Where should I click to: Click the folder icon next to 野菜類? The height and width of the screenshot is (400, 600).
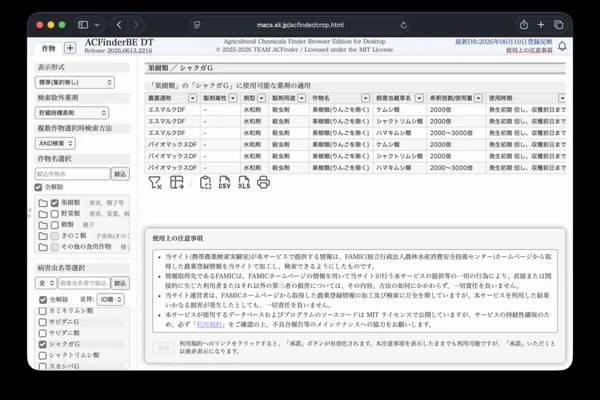pos(43,214)
